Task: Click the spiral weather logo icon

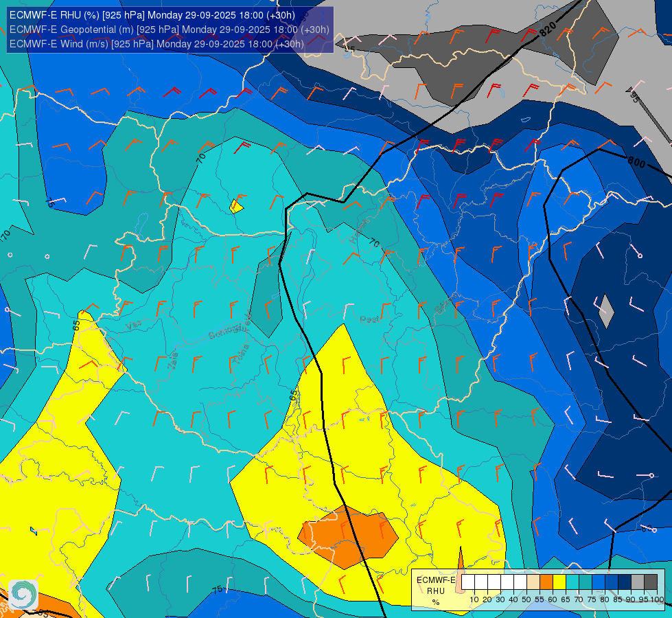Action: click(x=23, y=594)
